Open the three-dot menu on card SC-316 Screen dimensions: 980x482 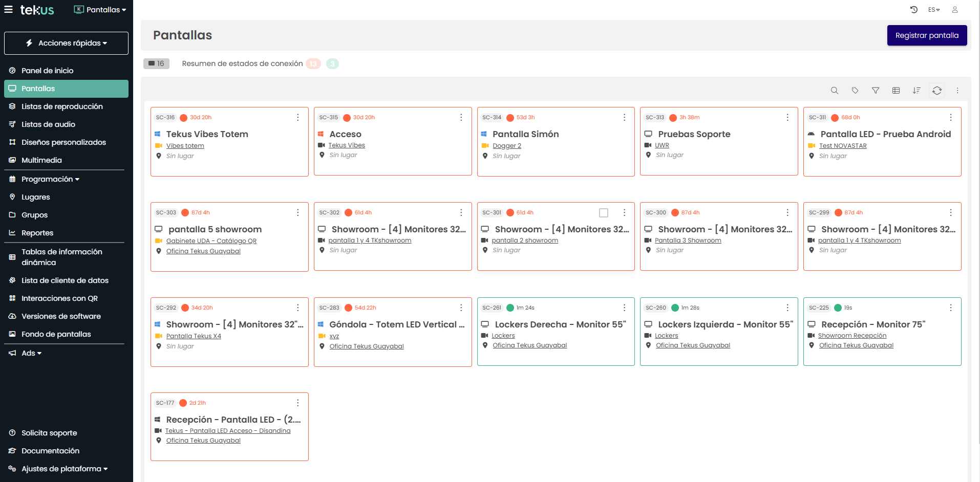tap(297, 118)
